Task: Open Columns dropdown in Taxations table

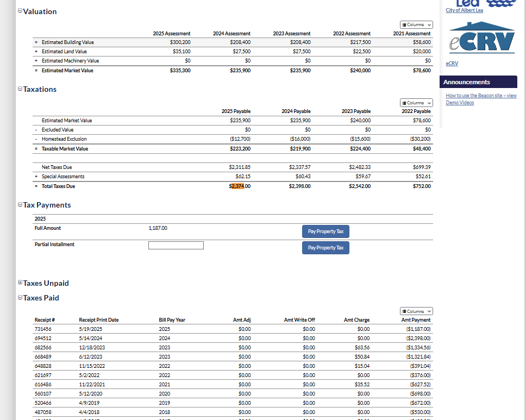Action: 416,103
